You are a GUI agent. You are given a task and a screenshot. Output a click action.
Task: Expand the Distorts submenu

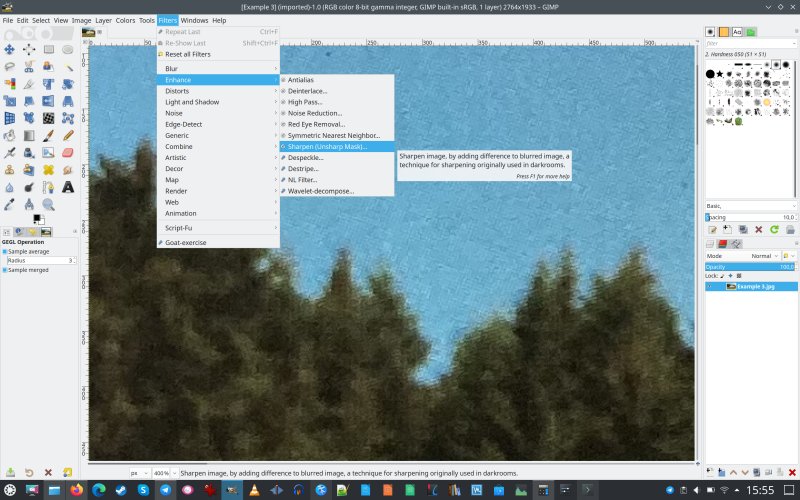coord(218,91)
